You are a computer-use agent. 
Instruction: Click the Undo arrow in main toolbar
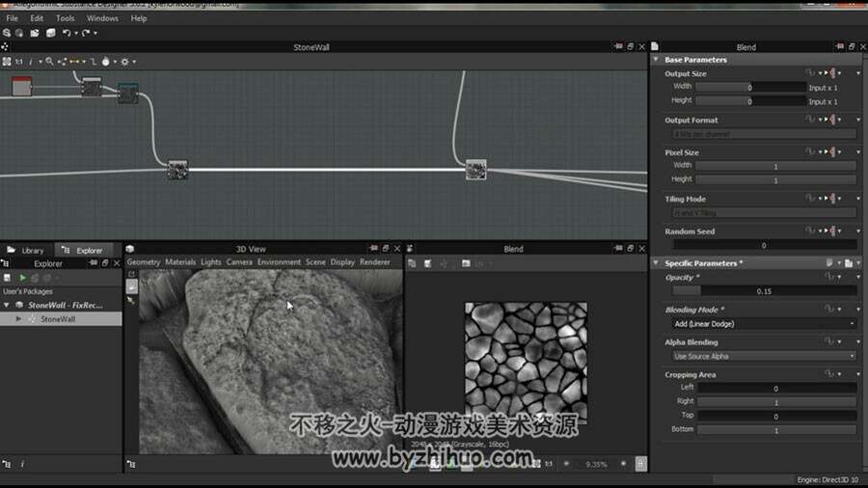[67, 33]
